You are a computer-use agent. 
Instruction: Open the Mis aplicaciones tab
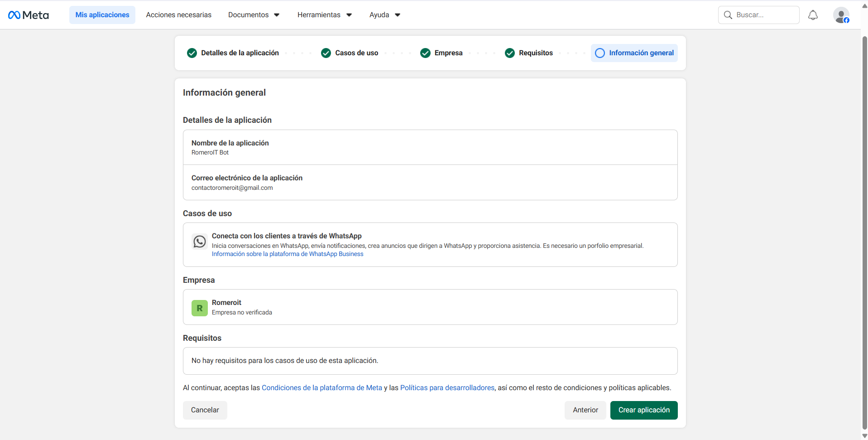[x=102, y=15]
